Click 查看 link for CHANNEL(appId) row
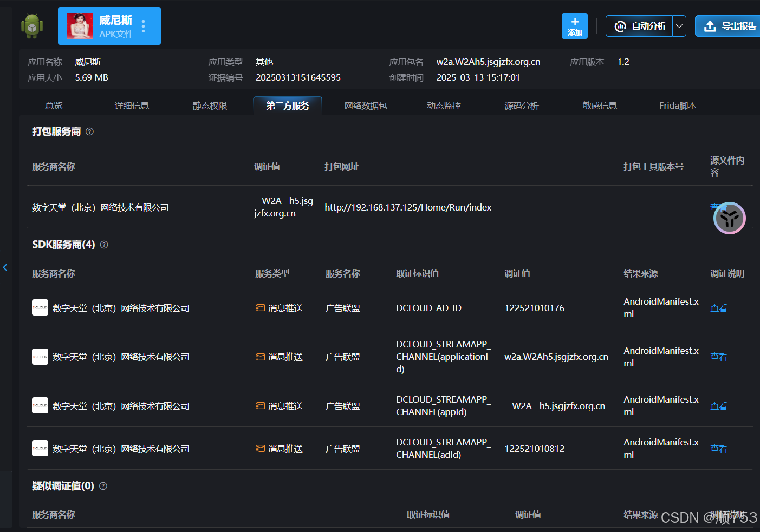This screenshot has width=760, height=532. pos(719,406)
